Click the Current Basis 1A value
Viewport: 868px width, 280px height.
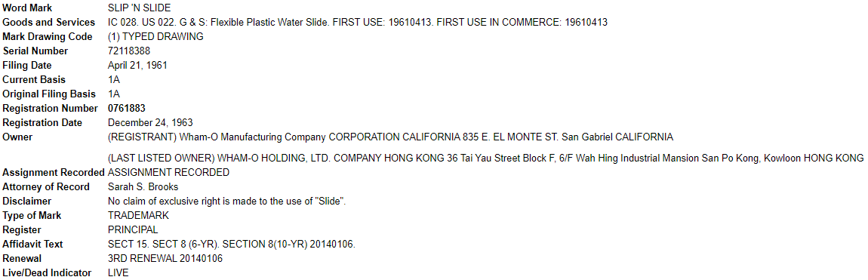114,80
